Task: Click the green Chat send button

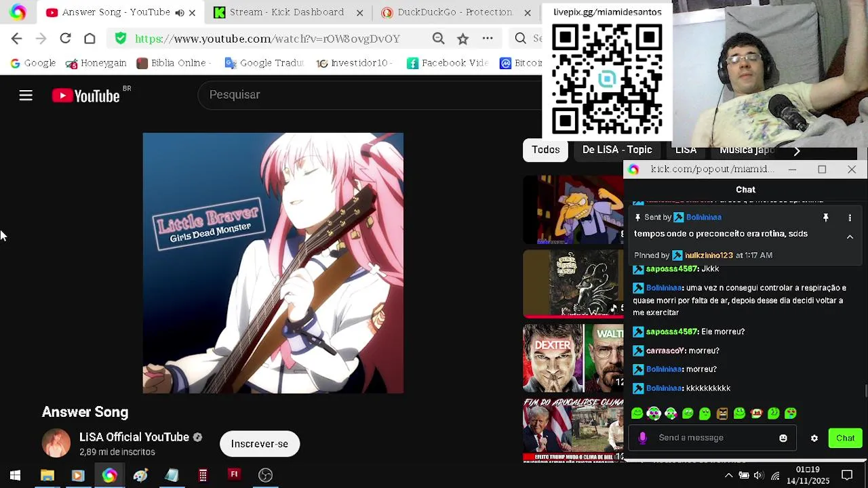Action: [x=845, y=439]
